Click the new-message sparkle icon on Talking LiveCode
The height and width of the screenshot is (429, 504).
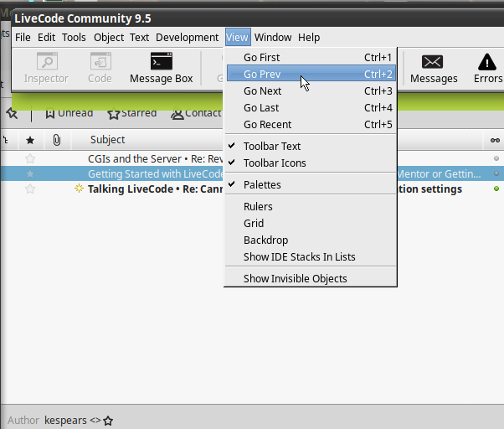pos(79,189)
